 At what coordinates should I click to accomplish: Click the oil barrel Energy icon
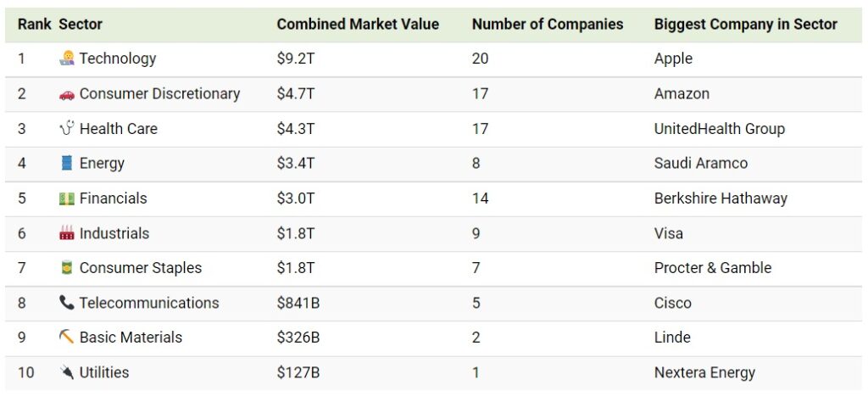67,164
